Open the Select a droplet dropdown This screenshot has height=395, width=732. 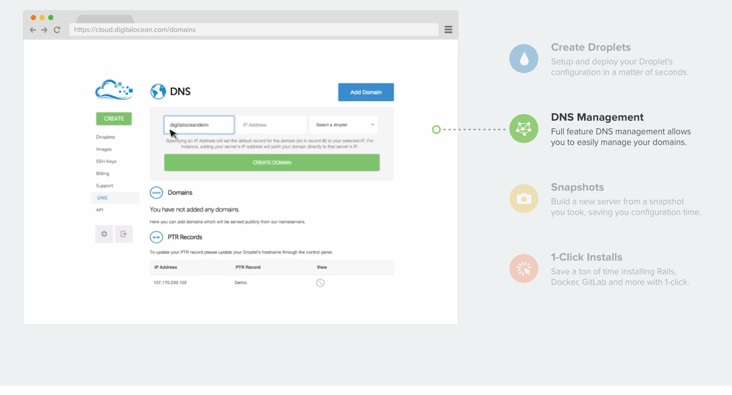point(344,125)
